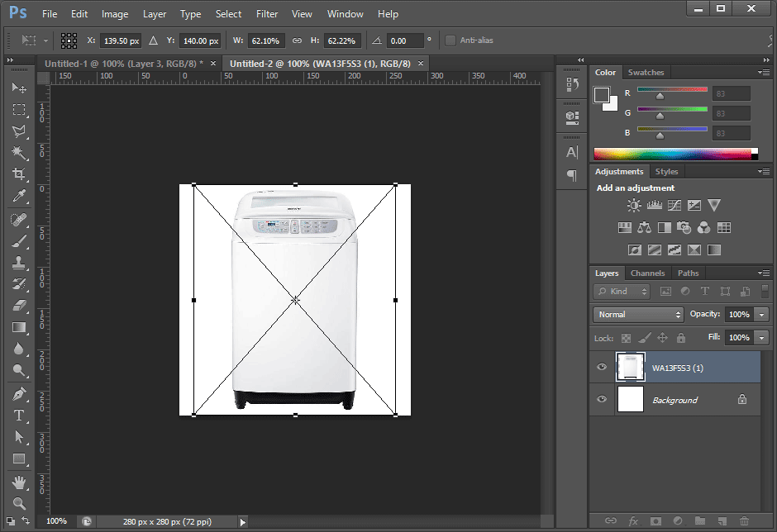Select the Clone Stamp tool
777x532 pixels.
tap(20, 264)
